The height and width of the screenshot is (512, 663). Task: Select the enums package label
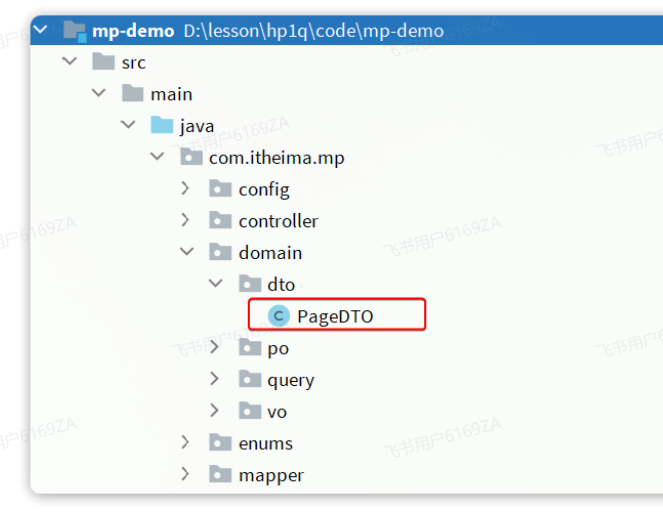click(265, 443)
